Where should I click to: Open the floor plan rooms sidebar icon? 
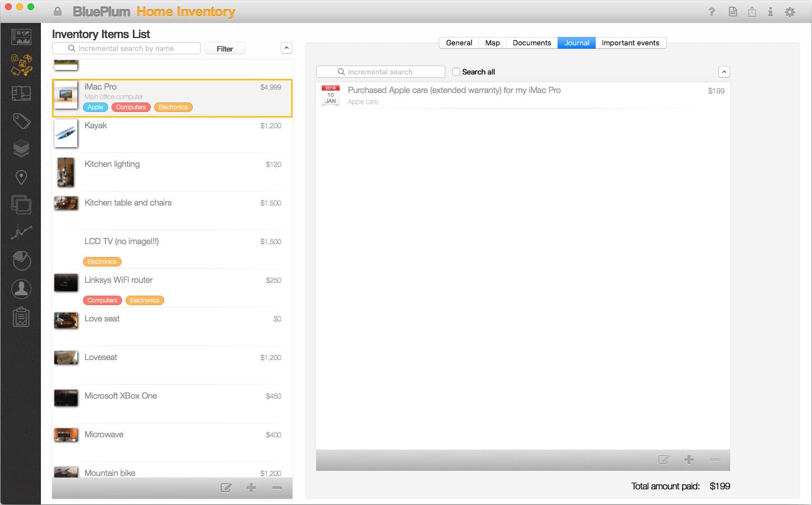point(21,93)
